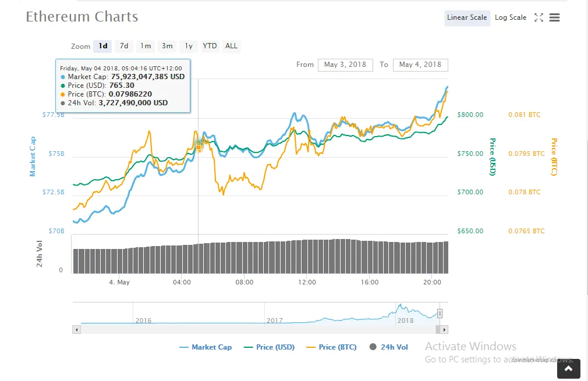Click the 2016 region in navigator
588x381 pixels.
point(143,321)
